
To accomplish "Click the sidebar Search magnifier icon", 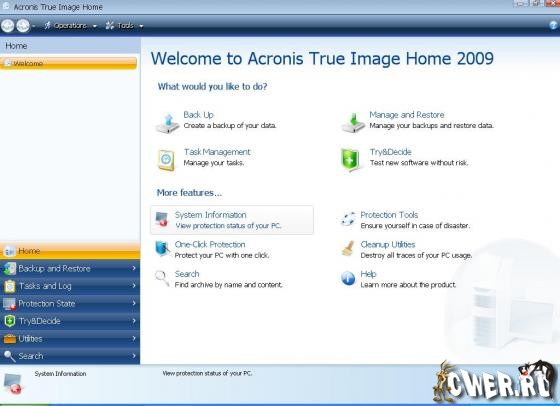I will (x=10, y=356).
